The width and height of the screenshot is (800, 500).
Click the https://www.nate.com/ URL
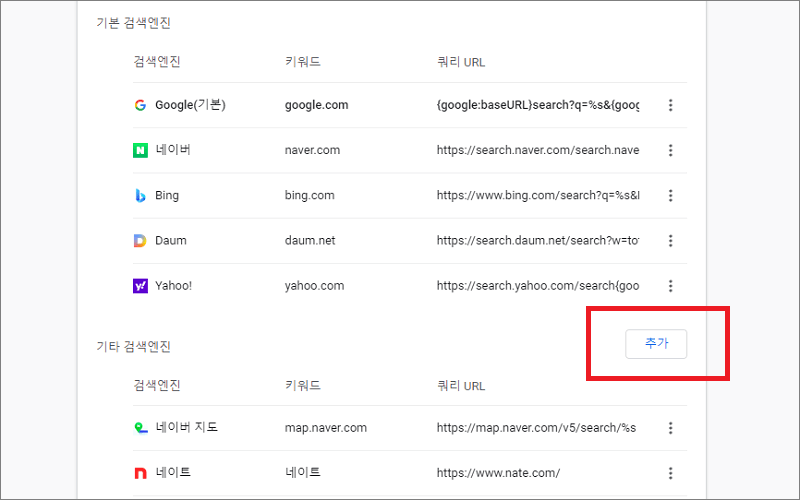[498, 473]
